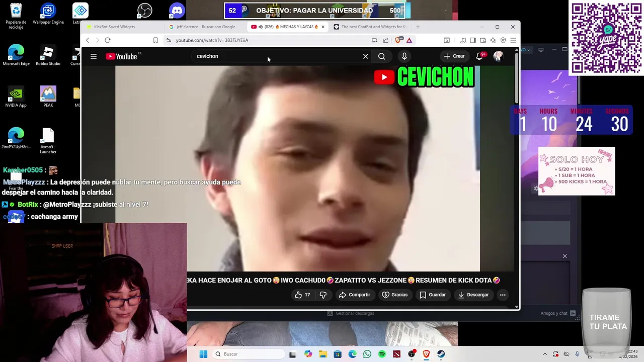
Task: Open the three-dot more actions menu
Action: click(503, 295)
